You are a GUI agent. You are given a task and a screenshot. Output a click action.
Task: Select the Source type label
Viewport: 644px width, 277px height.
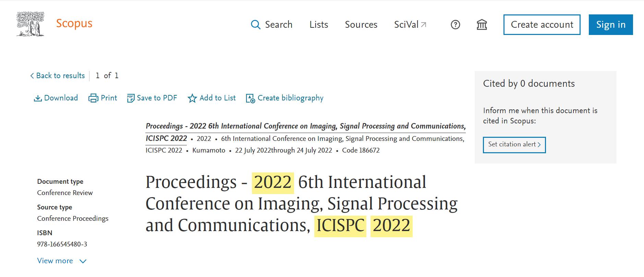(x=54, y=207)
